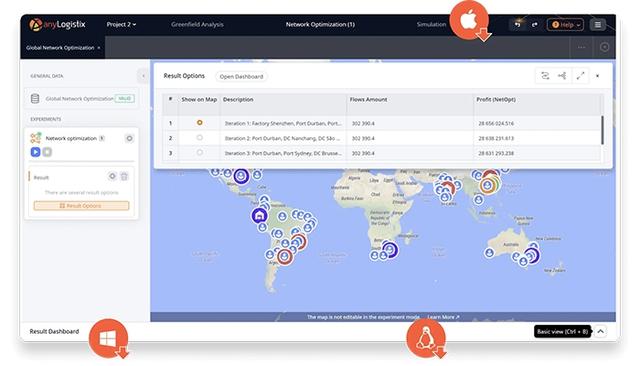Select Show on Map for Iteration 1
640x366 pixels.
coord(200,122)
